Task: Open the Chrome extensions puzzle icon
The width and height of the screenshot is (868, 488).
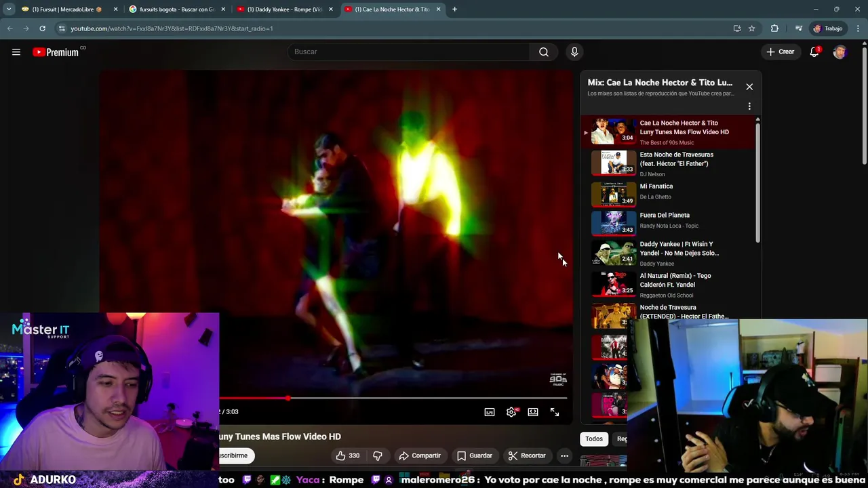Action: (x=774, y=28)
